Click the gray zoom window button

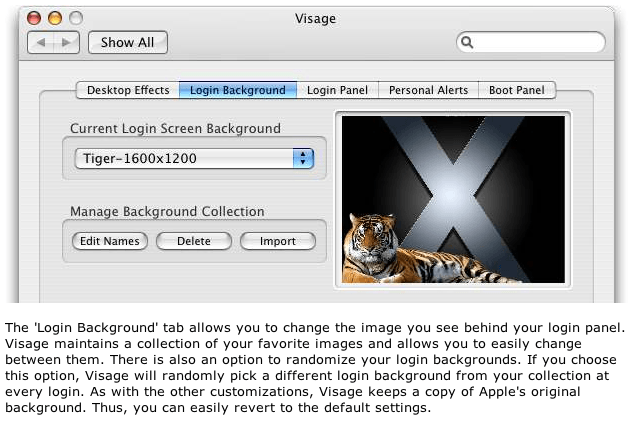click(x=76, y=18)
